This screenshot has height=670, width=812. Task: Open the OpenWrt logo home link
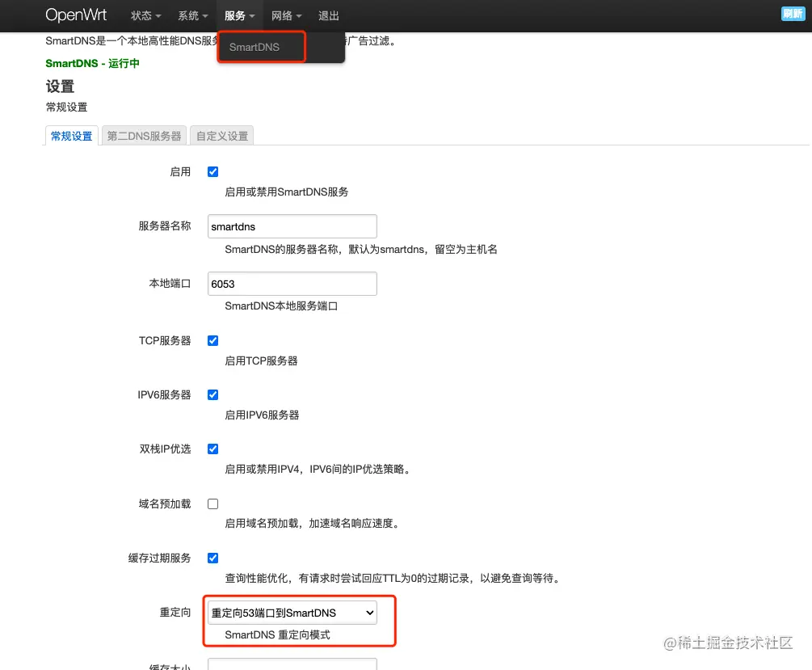pos(77,15)
